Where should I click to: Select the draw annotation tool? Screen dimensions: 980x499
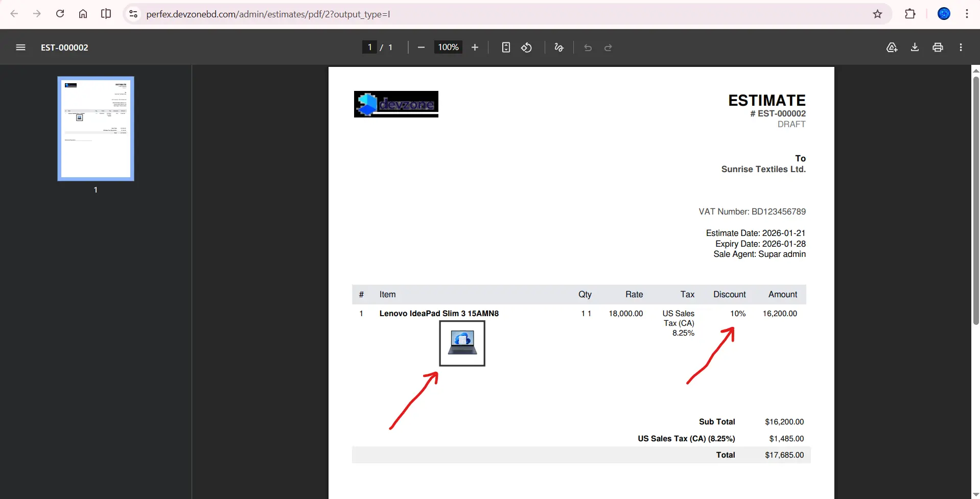[x=559, y=47]
